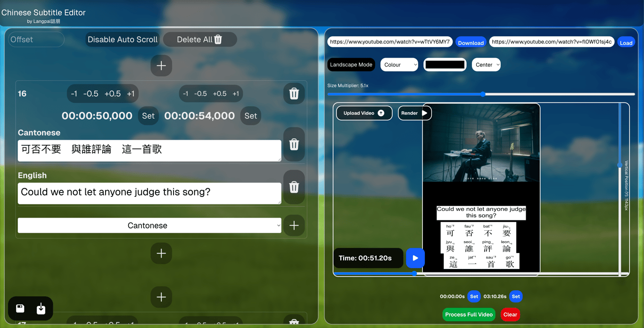Click the English subtitle overlay in preview
644x328 pixels.
(x=481, y=212)
